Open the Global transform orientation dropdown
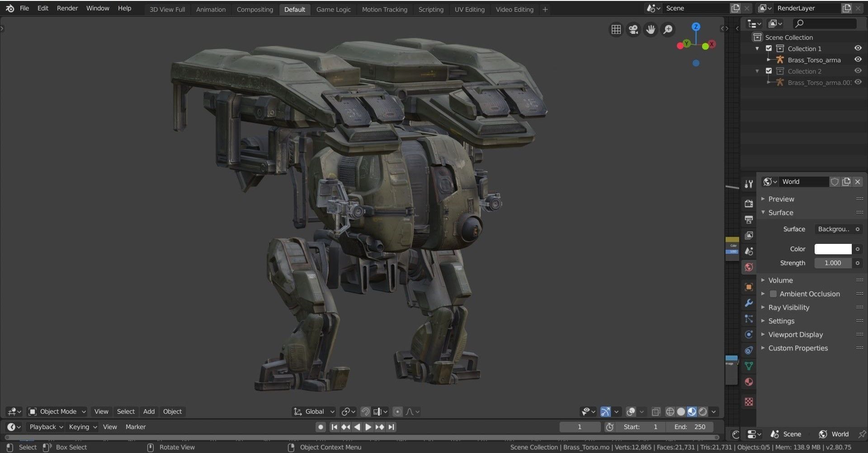Screen dimensions: 868x453 [315, 411]
